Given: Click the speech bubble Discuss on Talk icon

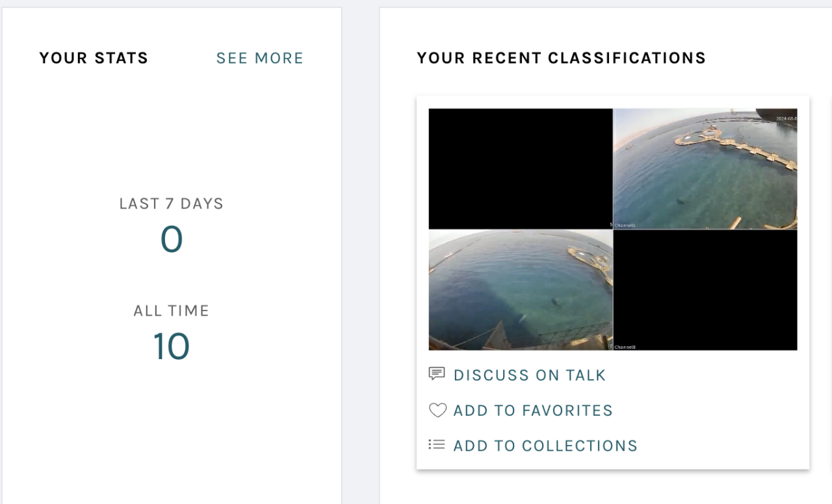Looking at the screenshot, I should click(436, 373).
